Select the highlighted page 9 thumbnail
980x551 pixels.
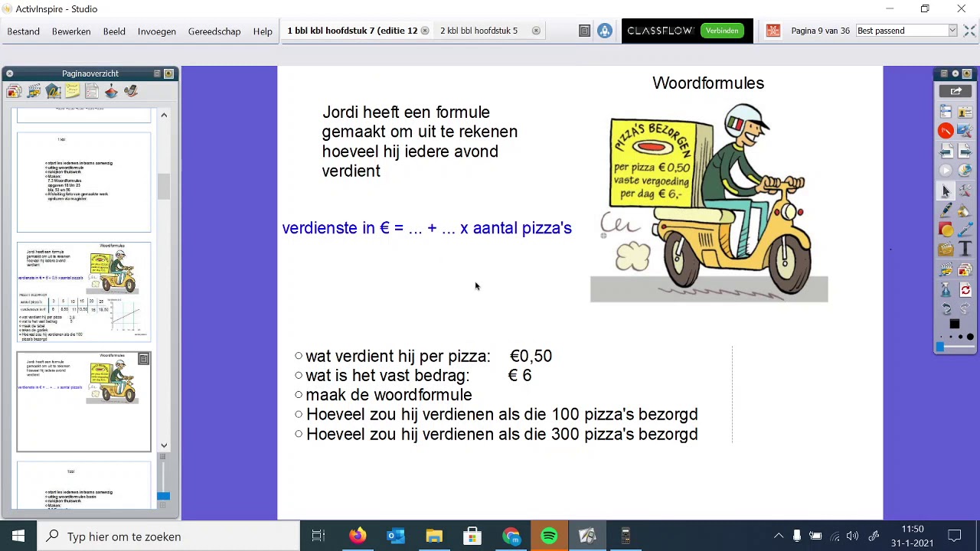tap(84, 402)
